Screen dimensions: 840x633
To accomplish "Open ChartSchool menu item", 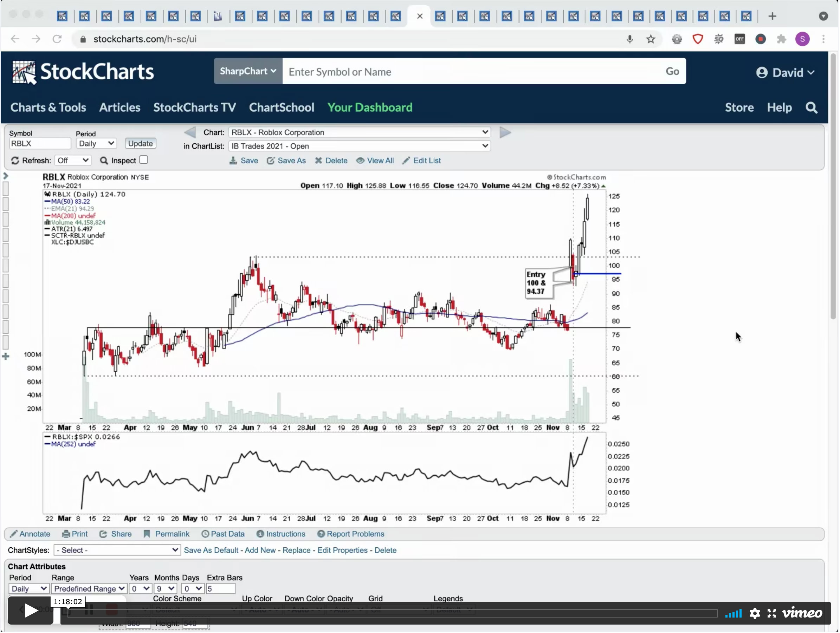I will pos(282,108).
